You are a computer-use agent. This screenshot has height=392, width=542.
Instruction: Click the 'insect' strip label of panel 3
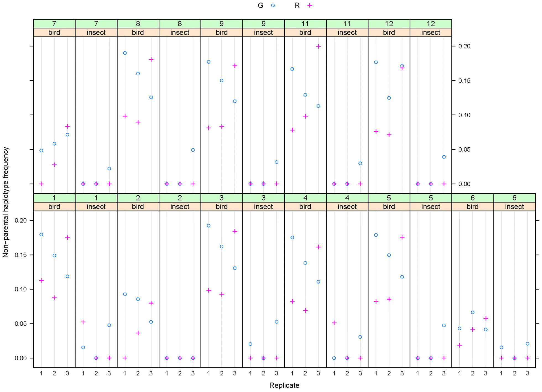[x=263, y=207]
